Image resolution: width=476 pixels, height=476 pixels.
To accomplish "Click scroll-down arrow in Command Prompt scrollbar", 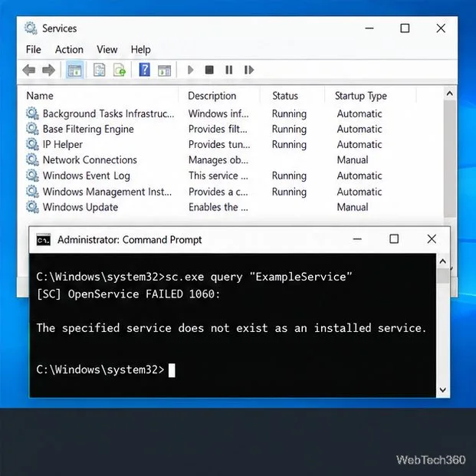I will click(x=443, y=390).
